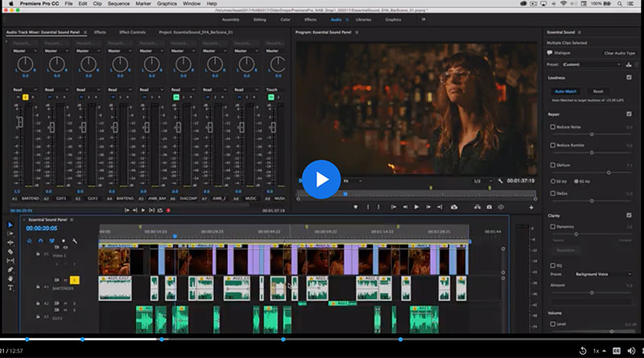644x358 pixels.
Task: Click Auto-Match loudness button
Action: pyautogui.click(x=566, y=91)
